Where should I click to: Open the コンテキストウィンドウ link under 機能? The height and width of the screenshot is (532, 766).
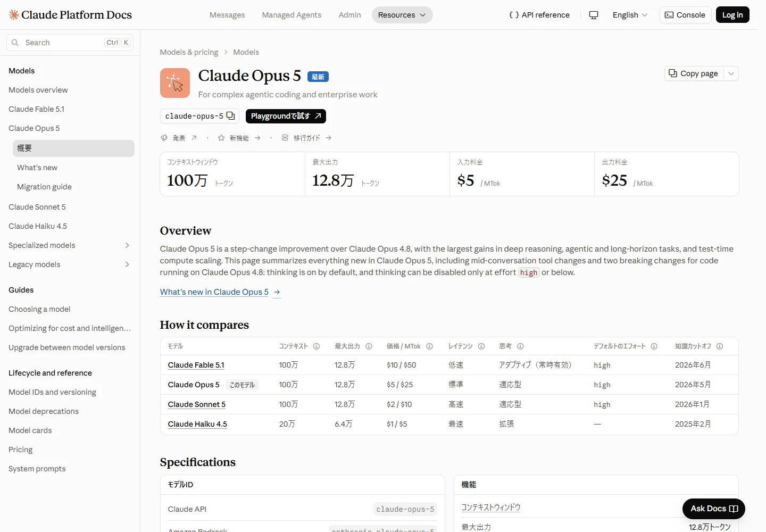click(491, 508)
